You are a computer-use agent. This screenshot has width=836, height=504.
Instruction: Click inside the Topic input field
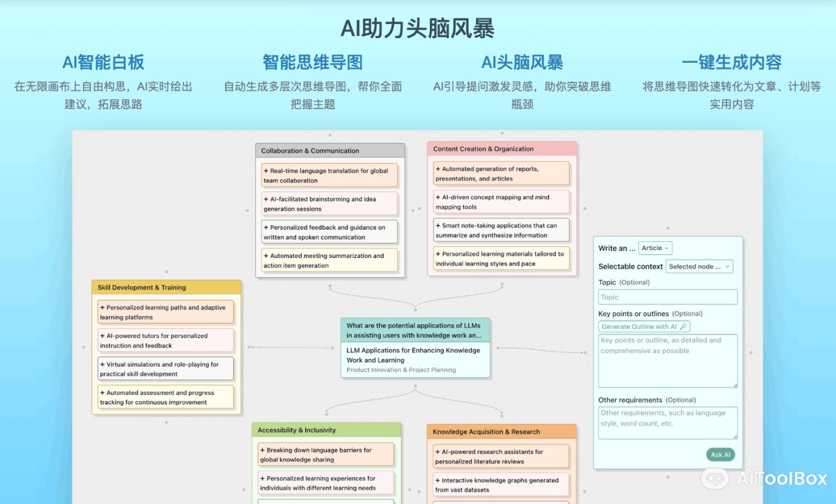click(667, 297)
